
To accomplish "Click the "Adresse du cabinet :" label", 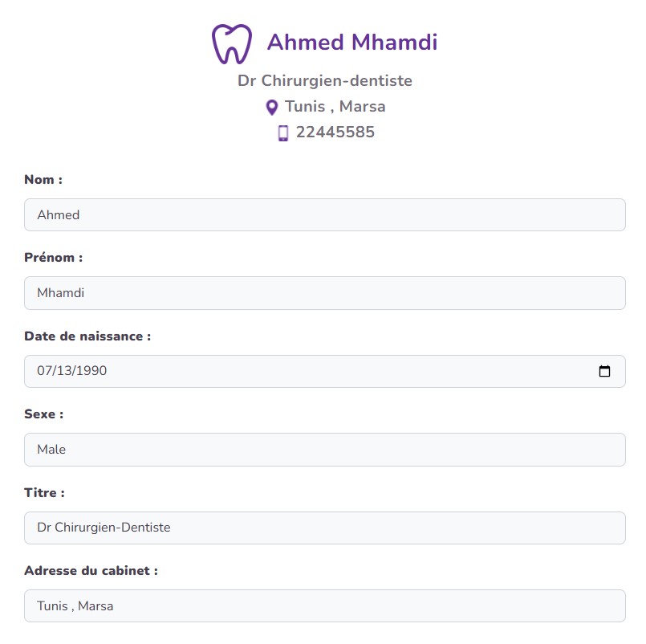I will [91, 571].
